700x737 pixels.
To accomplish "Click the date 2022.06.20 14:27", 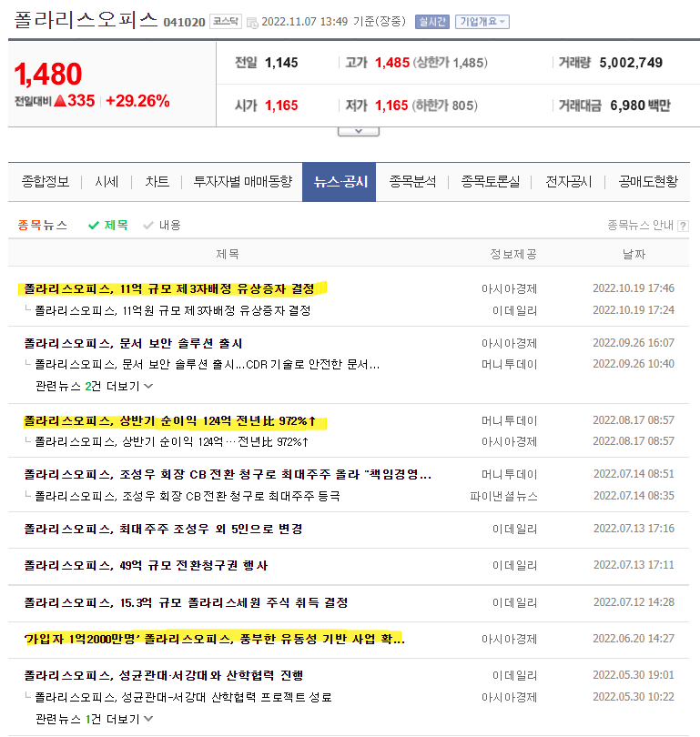I will 634,639.
